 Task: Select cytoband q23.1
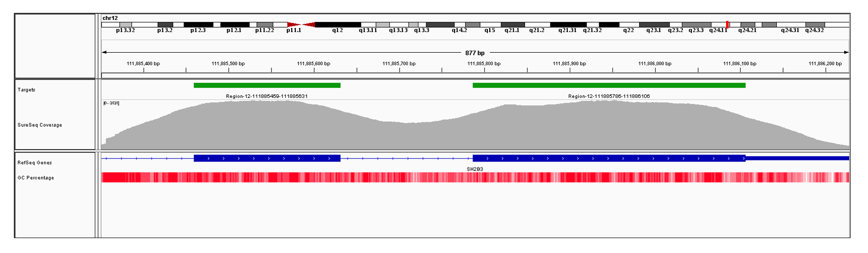tap(654, 24)
